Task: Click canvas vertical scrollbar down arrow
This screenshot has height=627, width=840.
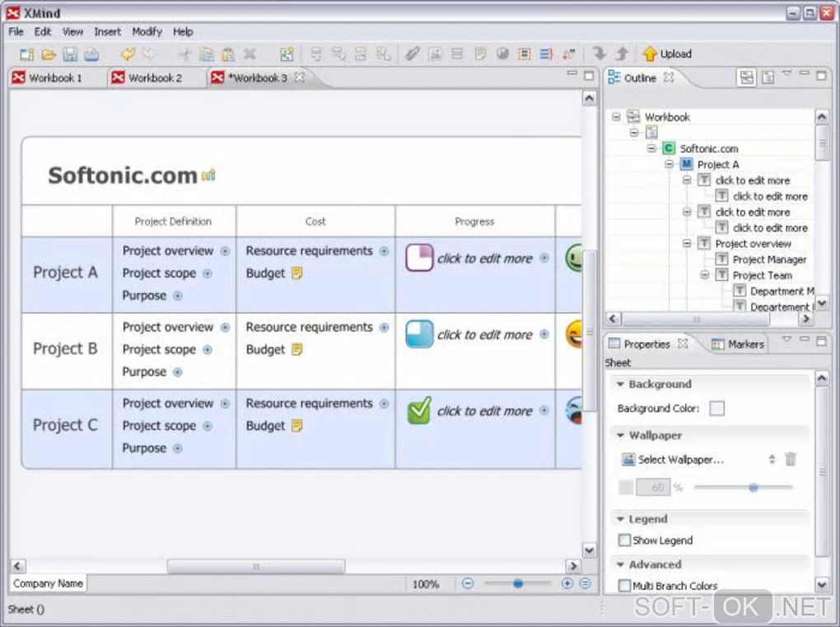Action: point(589,550)
